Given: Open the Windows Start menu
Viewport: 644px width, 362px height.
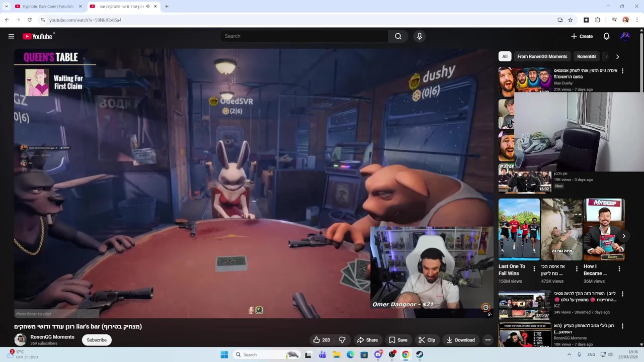Looking at the screenshot, I should coord(224,354).
